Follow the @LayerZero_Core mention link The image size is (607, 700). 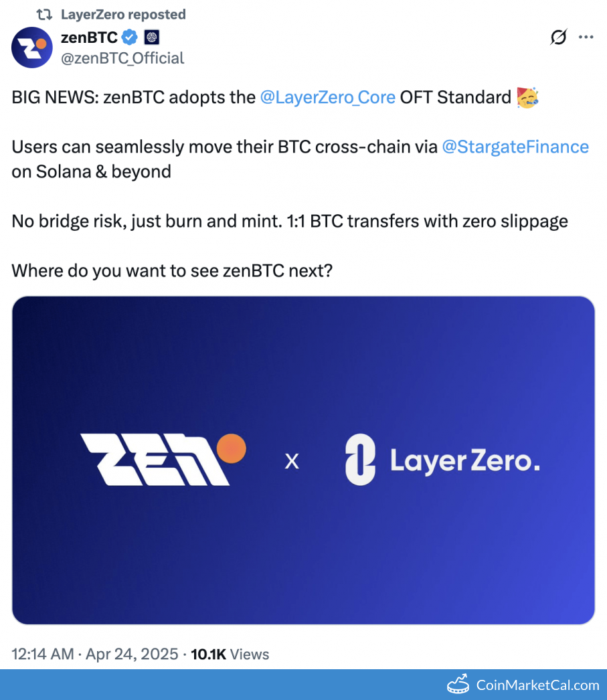pos(327,98)
